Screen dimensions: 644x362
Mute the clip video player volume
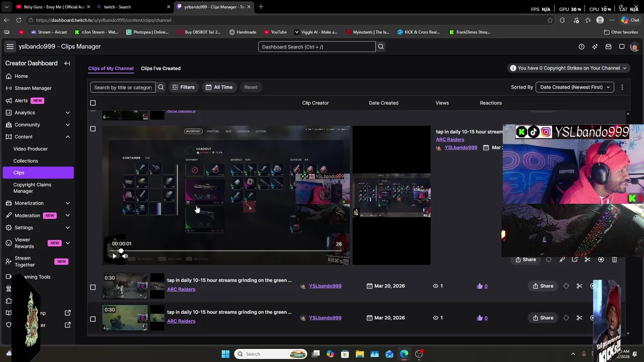pos(125,256)
